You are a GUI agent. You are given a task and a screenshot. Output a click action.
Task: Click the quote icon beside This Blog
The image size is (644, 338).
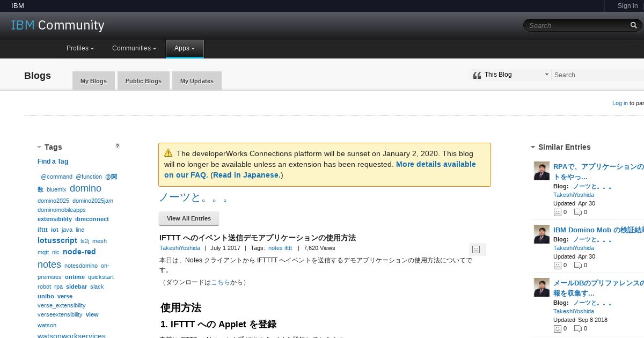[x=477, y=75]
